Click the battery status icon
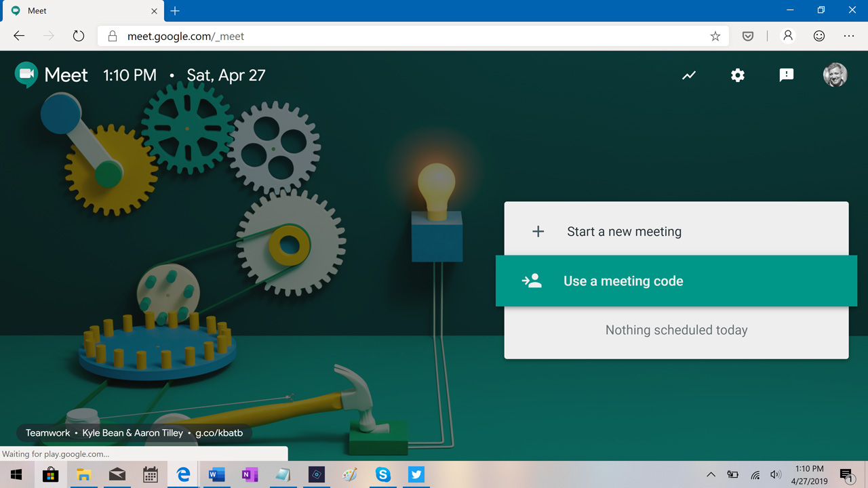Screen dimensions: 868x488 tap(732, 475)
